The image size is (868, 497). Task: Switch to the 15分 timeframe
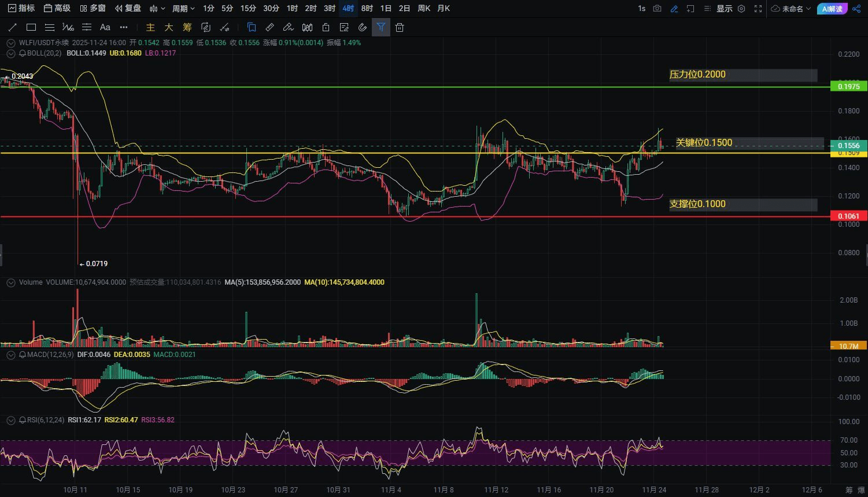(x=248, y=9)
